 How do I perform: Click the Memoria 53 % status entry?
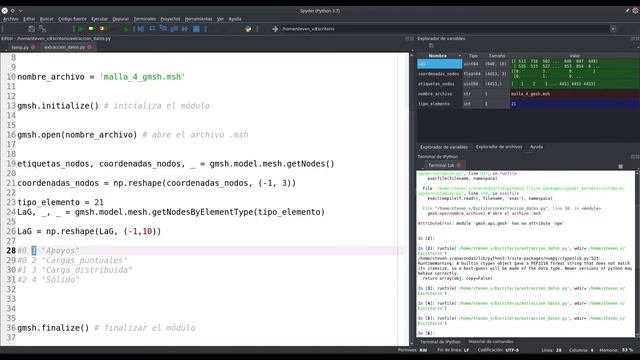click(616, 350)
